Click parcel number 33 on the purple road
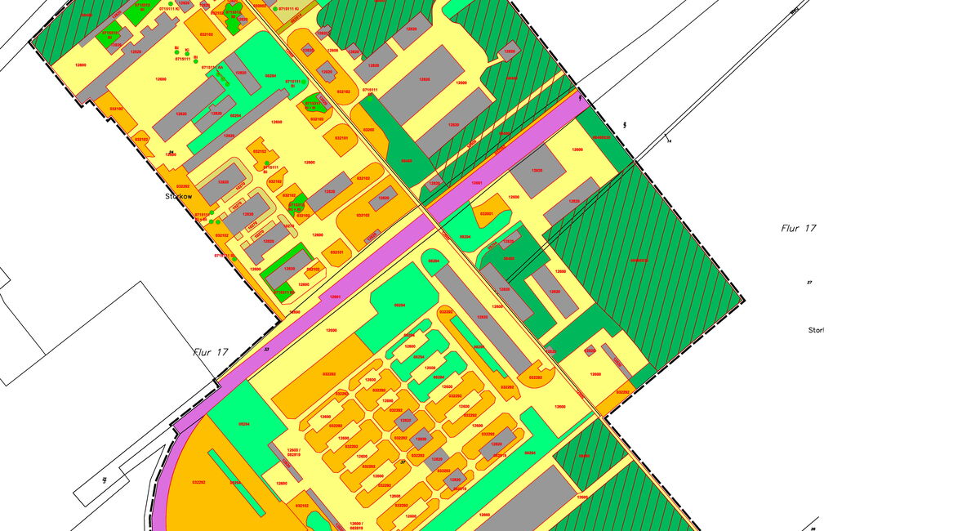This screenshot has width=980, height=531. (266, 349)
